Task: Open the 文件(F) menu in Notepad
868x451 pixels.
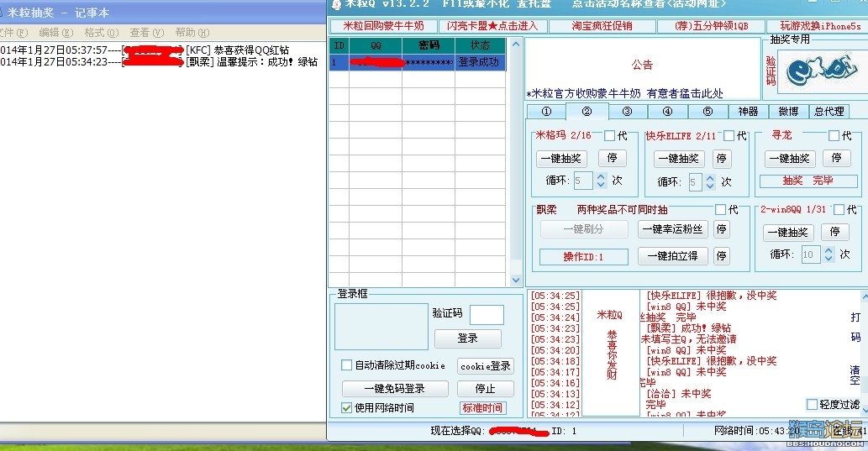Action: click(x=13, y=33)
